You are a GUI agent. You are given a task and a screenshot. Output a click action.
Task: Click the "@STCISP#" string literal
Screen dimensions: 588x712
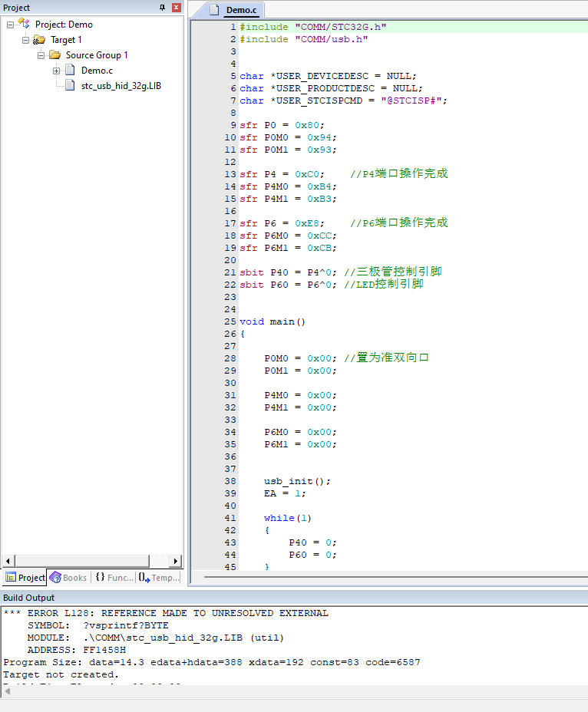tap(411, 101)
